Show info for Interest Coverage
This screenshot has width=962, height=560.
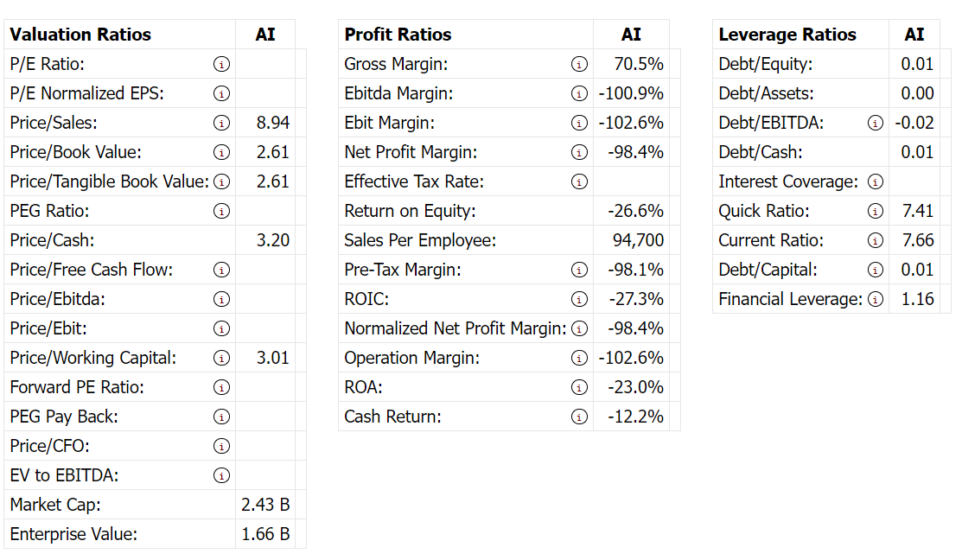point(876,181)
